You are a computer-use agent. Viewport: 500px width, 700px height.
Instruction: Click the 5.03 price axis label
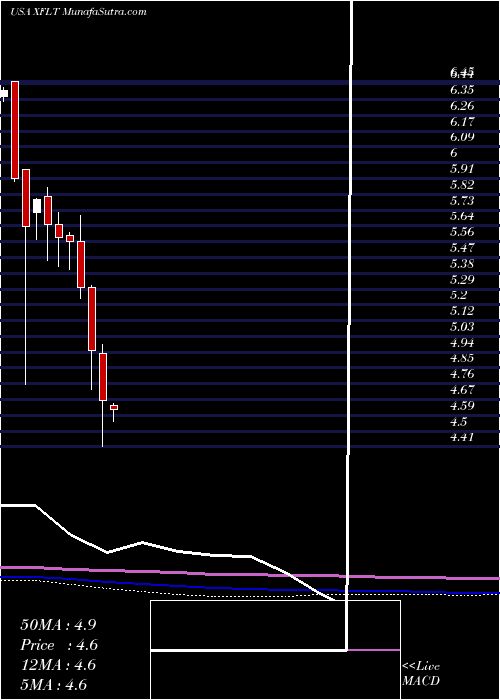pos(462,327)
